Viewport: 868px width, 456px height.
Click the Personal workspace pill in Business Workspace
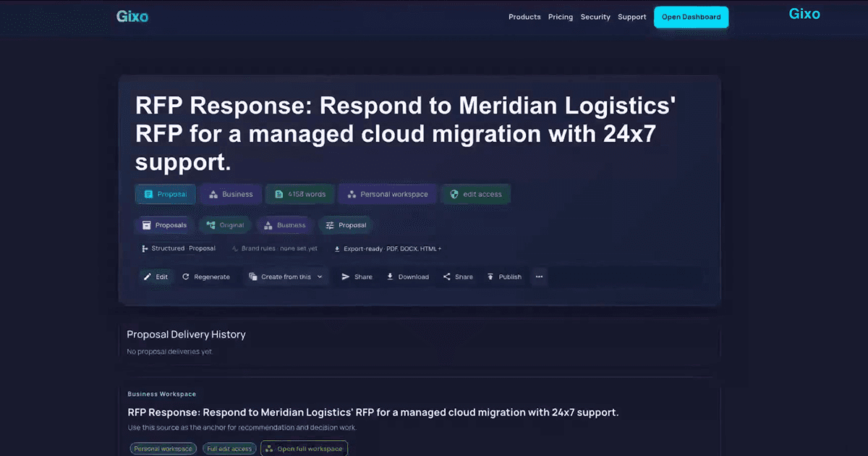163,449
